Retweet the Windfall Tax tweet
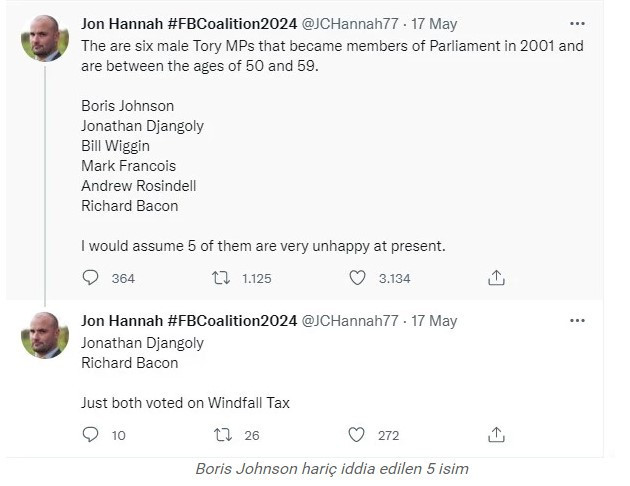The height and width of the screenshot is (486, 630). pos(222,435)
